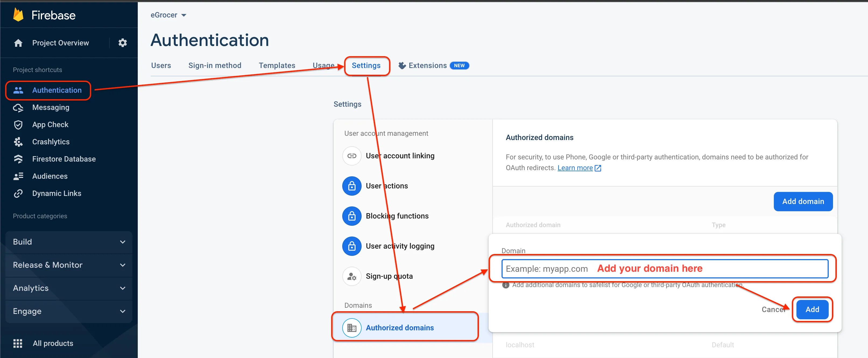Screen dimensions: 868x358
Task: Click the App Check shield icon
Action: pyautogui.click(x=18, y=125)
